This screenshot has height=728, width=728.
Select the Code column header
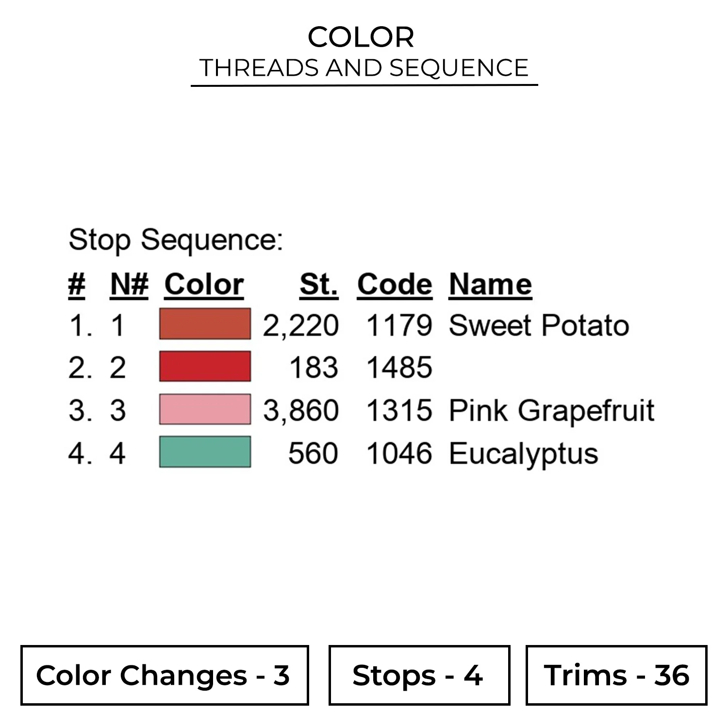(x=394, y=284)
